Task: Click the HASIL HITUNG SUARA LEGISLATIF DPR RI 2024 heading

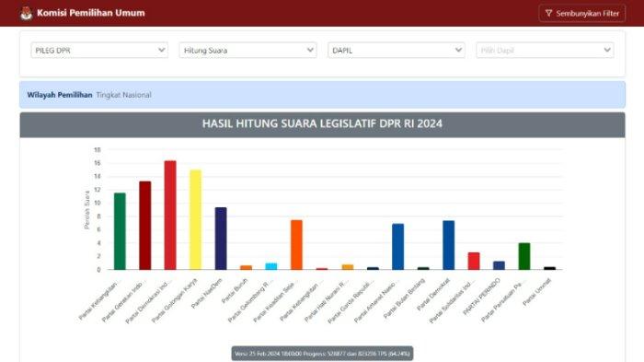Action: 322,123
